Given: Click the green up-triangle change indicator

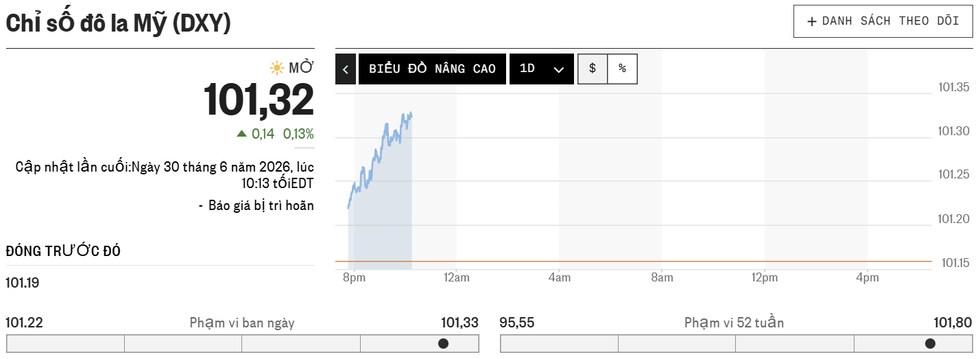Looking at the screenshot, I should tap(241, 133).
